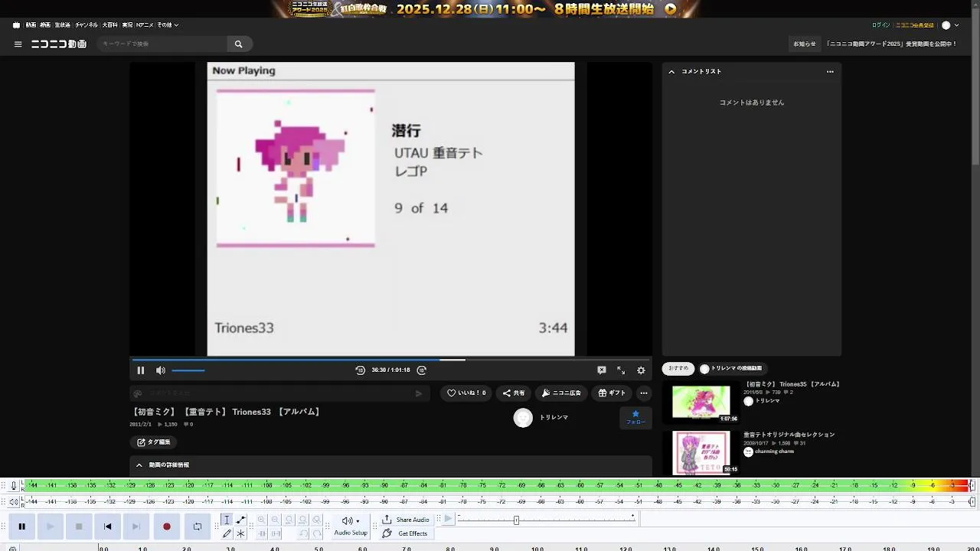The width and height of the screenshot is (980, 551).
Task: Click the いいね！ heart button
Action: (466, 393)
